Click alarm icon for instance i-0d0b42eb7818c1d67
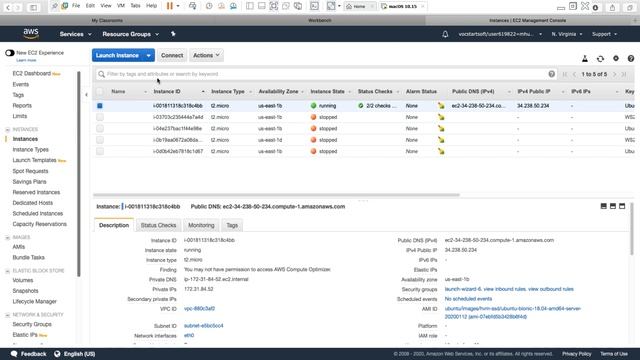 tap(441, 151)
